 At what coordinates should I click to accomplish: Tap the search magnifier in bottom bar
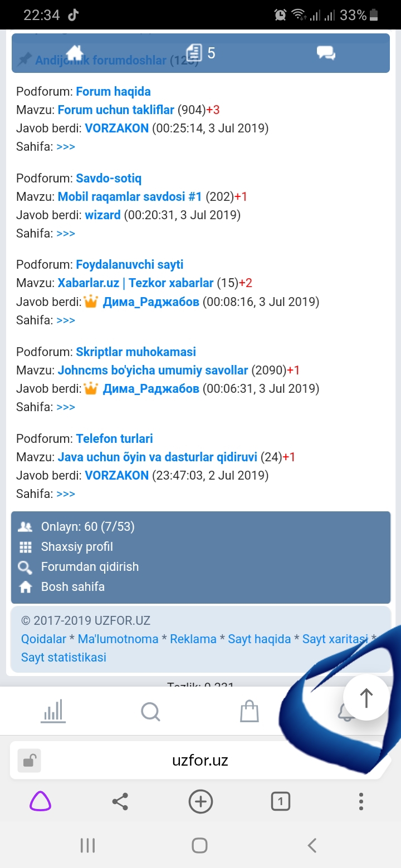(x=150, y=711)
